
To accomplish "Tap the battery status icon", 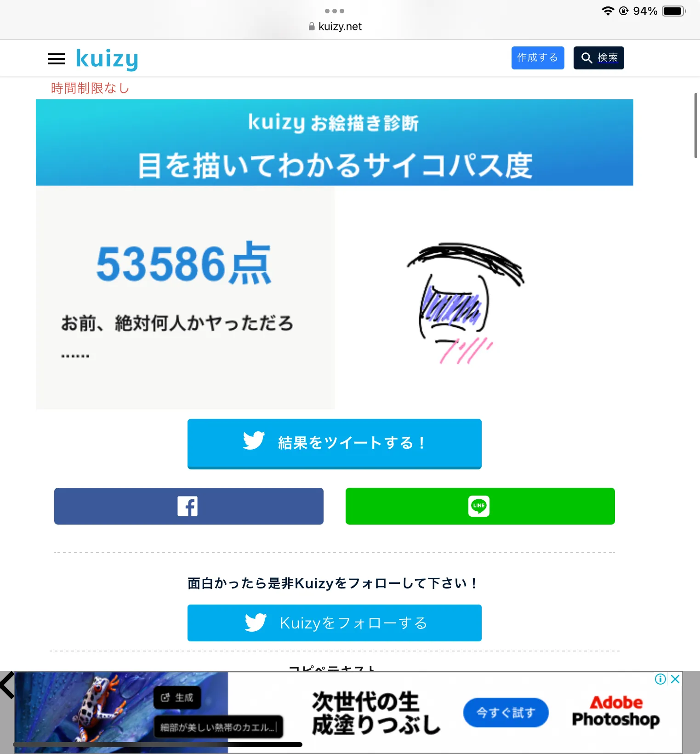I will pyautogui.click(x=674, y=11).
